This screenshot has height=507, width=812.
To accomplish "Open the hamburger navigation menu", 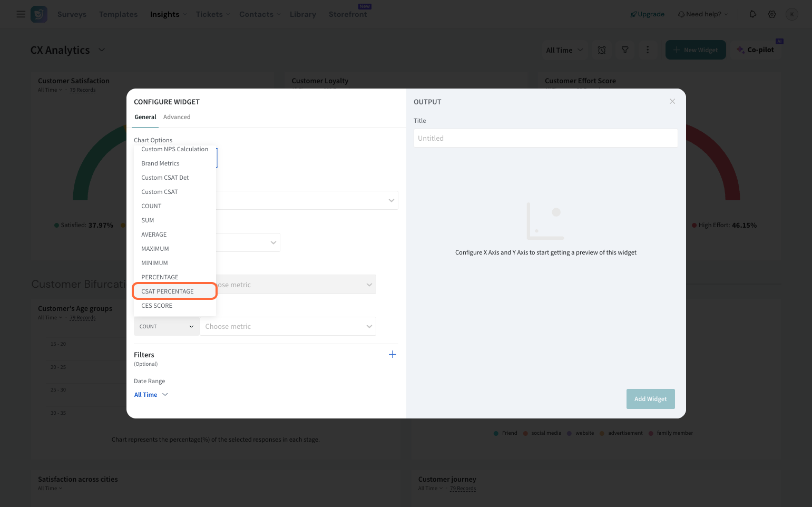I will [21, 14].
